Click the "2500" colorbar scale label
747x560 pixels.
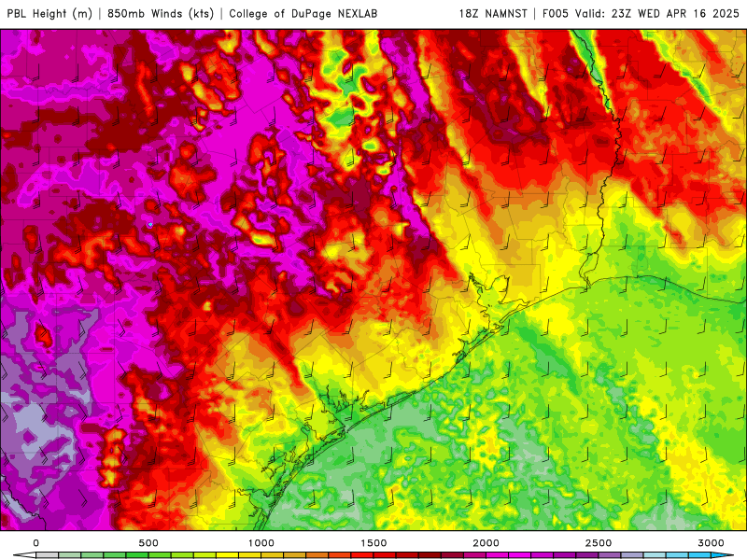pyautogui.click(x=599, y=543)
